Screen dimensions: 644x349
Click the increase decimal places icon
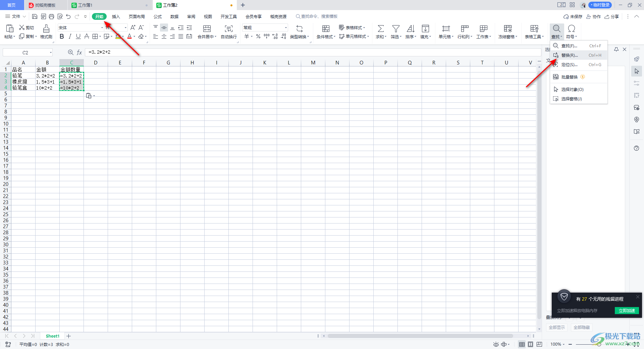[x=275, y=36]
